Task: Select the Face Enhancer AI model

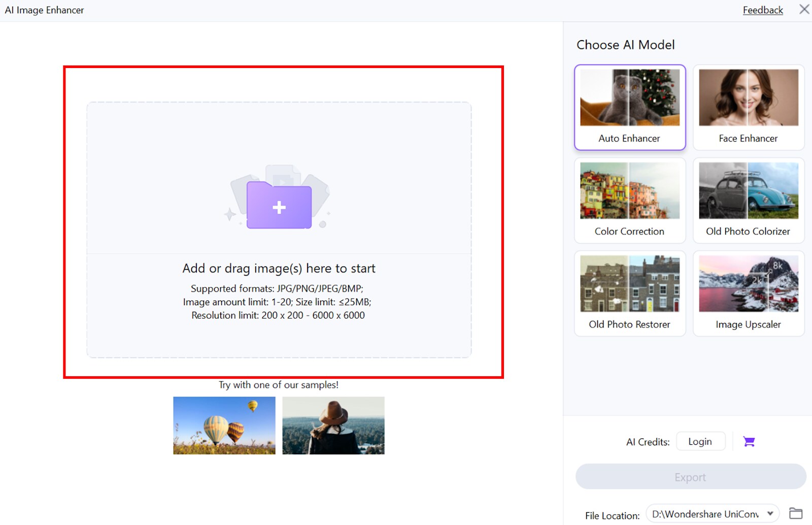Action: (748, 107)
